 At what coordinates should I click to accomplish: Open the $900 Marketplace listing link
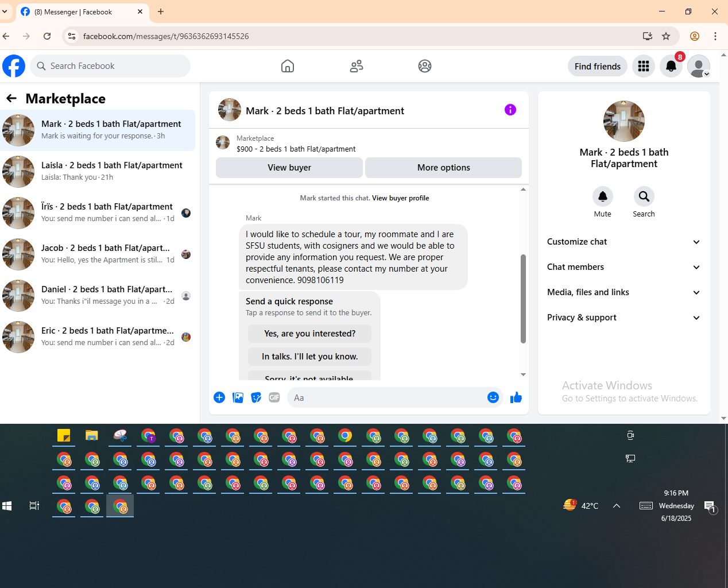tap(296, 149)
